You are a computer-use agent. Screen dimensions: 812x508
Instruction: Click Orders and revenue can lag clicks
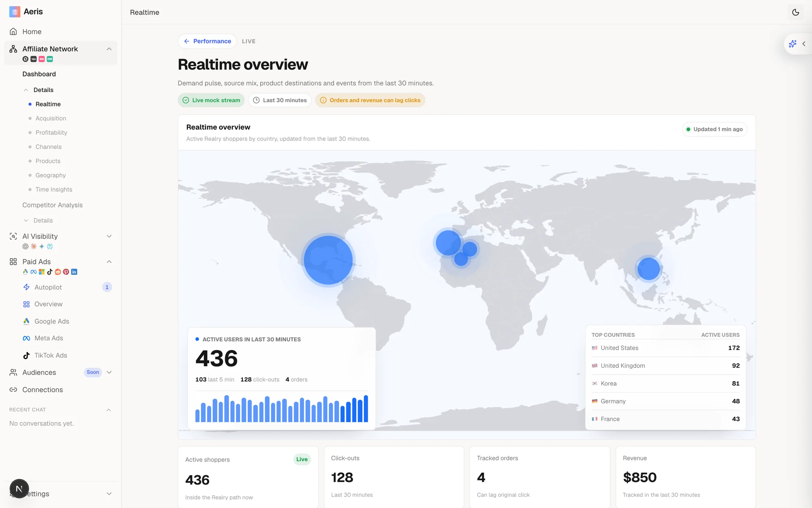pos(370,100)
